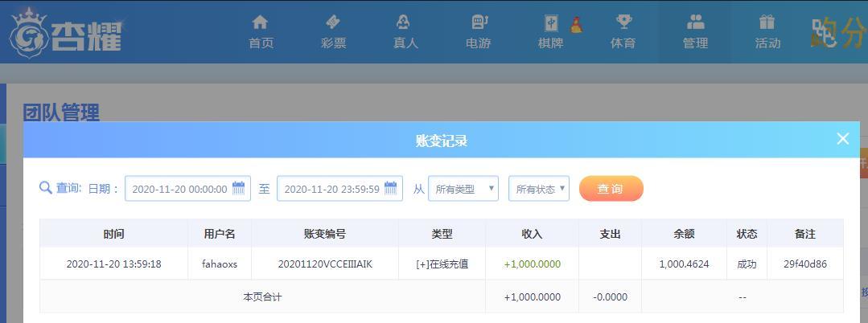Close the 账变记录 dialog
Viewport: 868px width, 323px height.
[842, 139]
